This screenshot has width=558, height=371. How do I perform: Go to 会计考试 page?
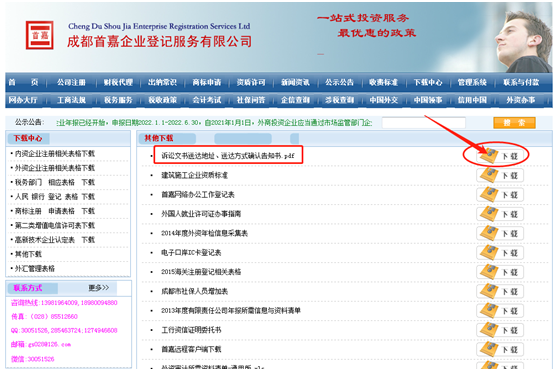tap(207, 100)
